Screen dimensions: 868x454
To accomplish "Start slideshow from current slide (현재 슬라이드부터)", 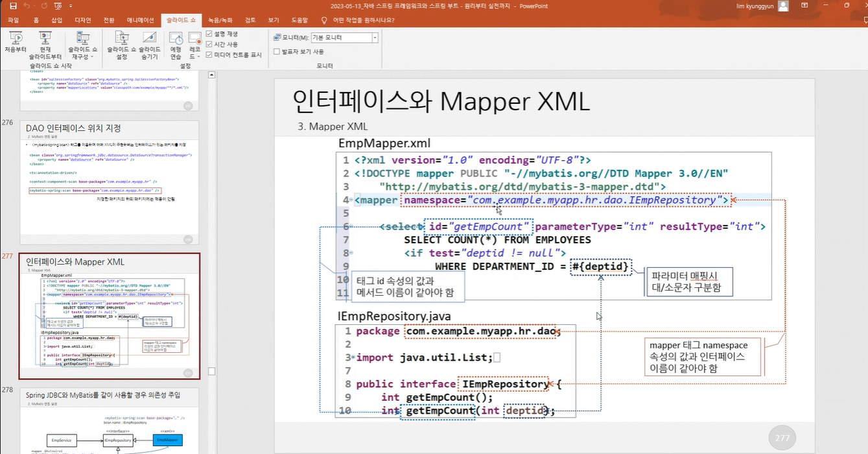I will point(45,45).
